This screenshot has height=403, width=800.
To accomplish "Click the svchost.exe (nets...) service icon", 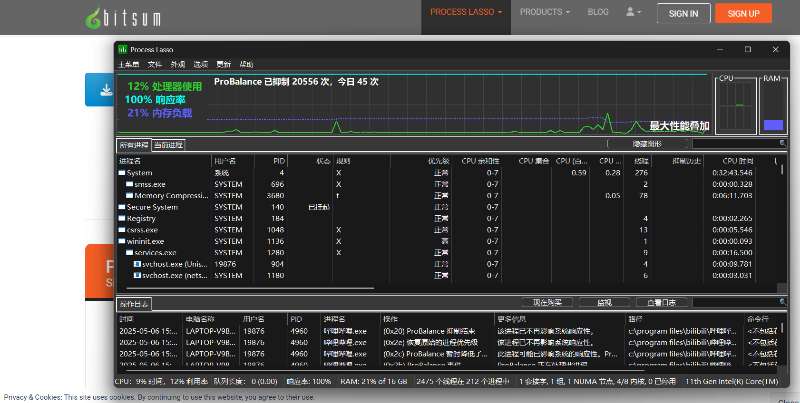I will click(x=137, y=275).
